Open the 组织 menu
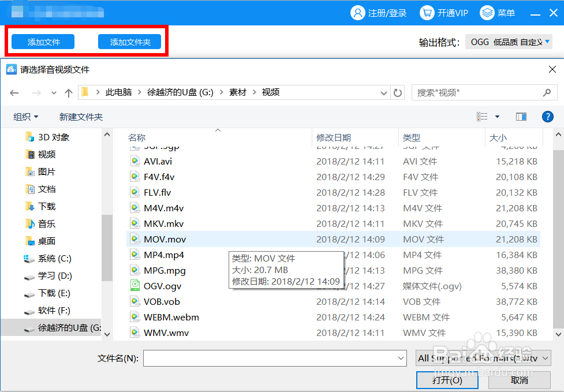This screenshot has width=564, height=392. pos(25,117)
